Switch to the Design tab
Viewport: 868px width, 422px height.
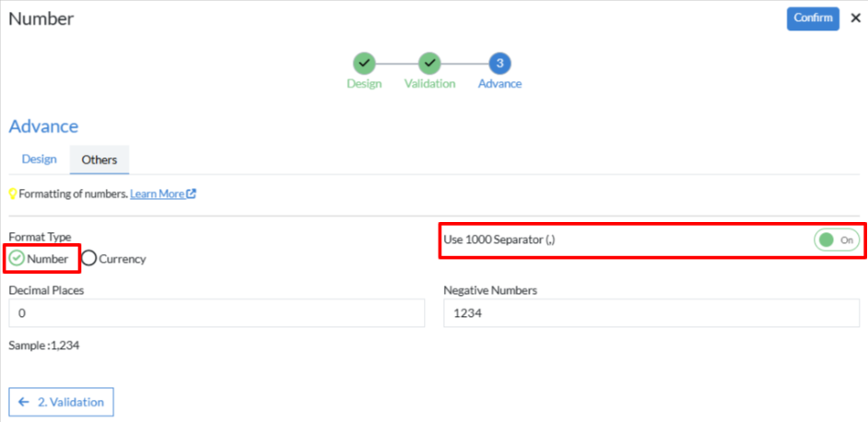click(40, 159)
